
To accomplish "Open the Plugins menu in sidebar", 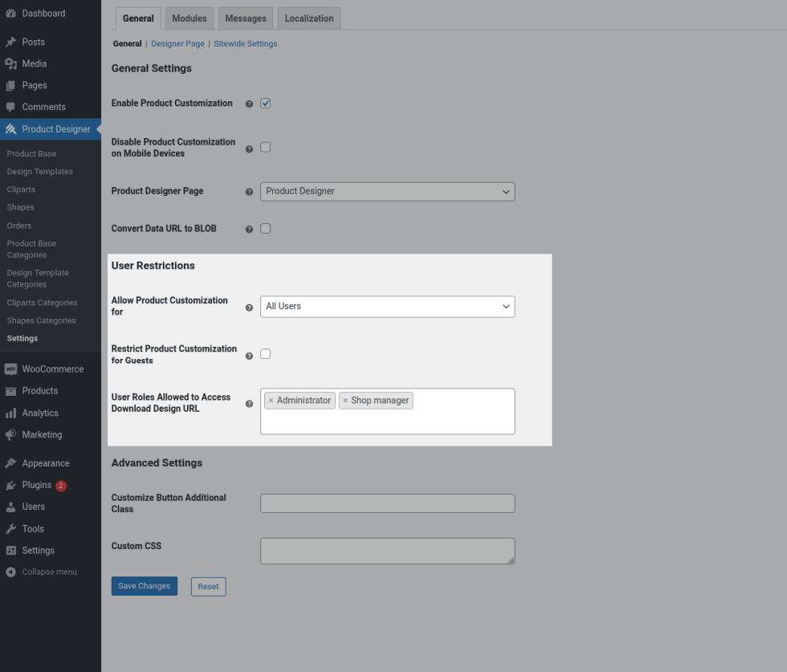I will pos(37,485).
